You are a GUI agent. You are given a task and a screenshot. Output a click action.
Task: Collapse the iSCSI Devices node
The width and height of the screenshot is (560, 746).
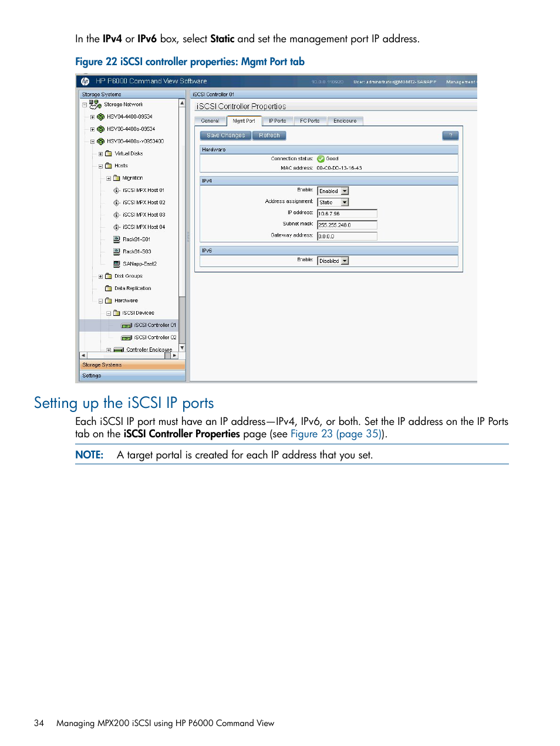click(109, 313)
